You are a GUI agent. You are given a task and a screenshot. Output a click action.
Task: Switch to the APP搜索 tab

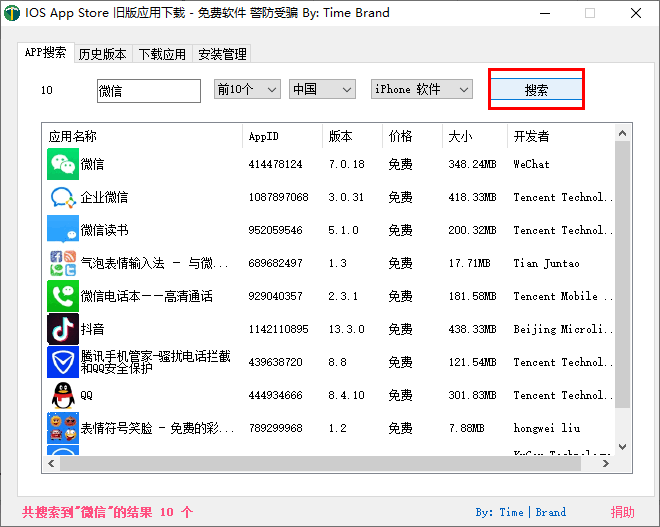click(x=46, y=53)
